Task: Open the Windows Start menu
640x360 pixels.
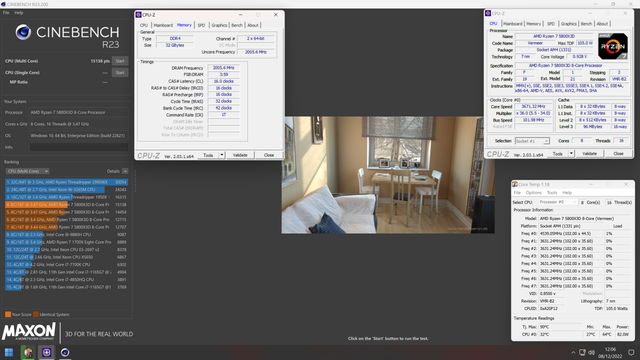Action: 9,352
